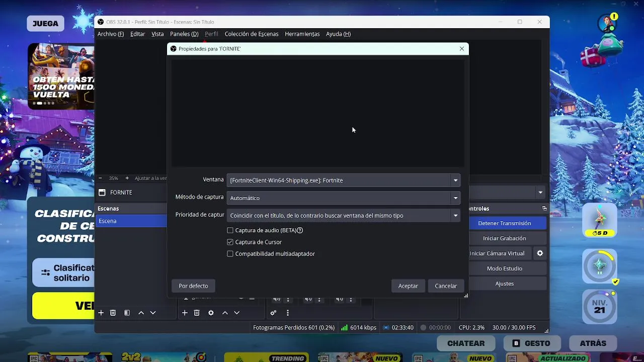Open scene filters icon in Escenas toolbar

127,313
